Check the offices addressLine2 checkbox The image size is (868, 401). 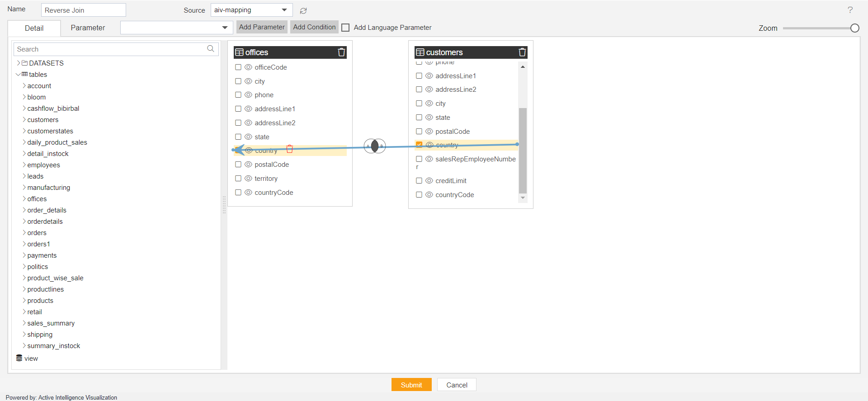(238, 123)
